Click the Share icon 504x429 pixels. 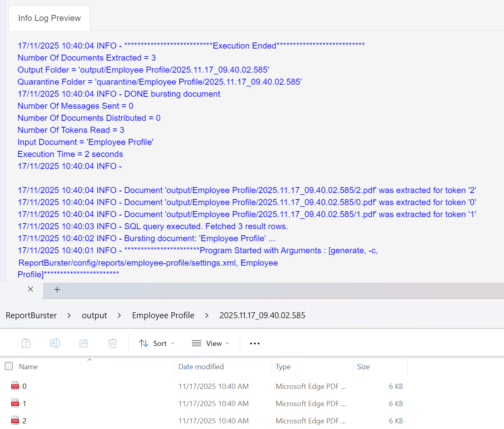83,343
